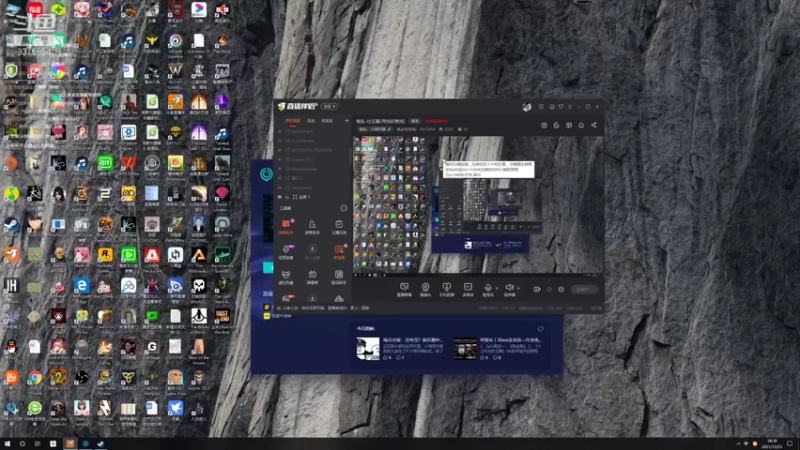Open settings with the gear icon
Screen dimensions: 800x450
click(x=562, y=289)
